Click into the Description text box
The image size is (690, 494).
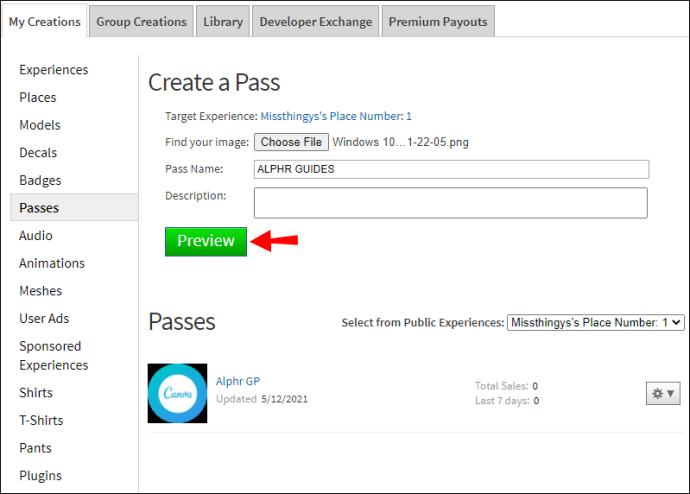451,203
